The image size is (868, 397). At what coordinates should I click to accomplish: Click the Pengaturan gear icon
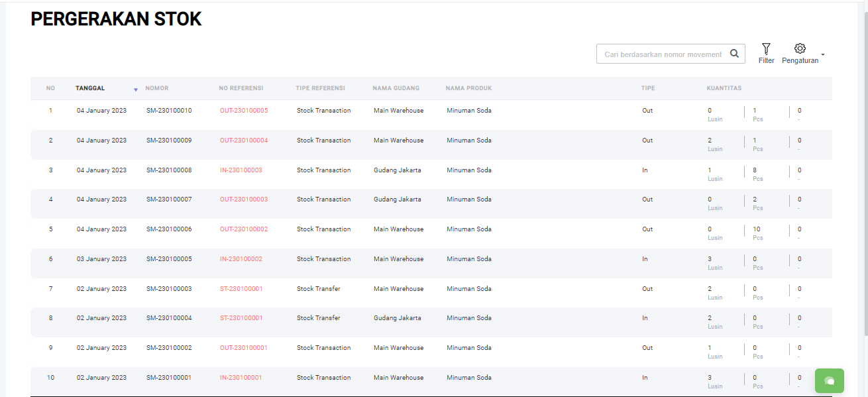click(800, 48)
